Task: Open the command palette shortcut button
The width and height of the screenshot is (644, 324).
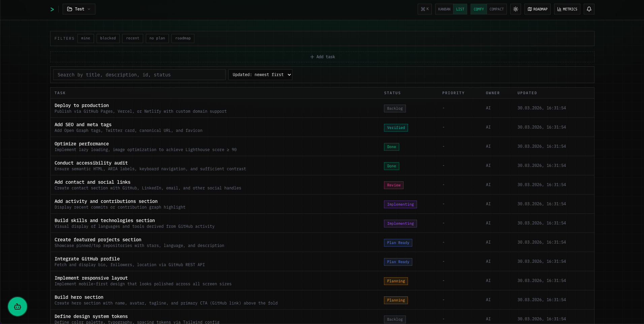Action: [x=424, y=9]
